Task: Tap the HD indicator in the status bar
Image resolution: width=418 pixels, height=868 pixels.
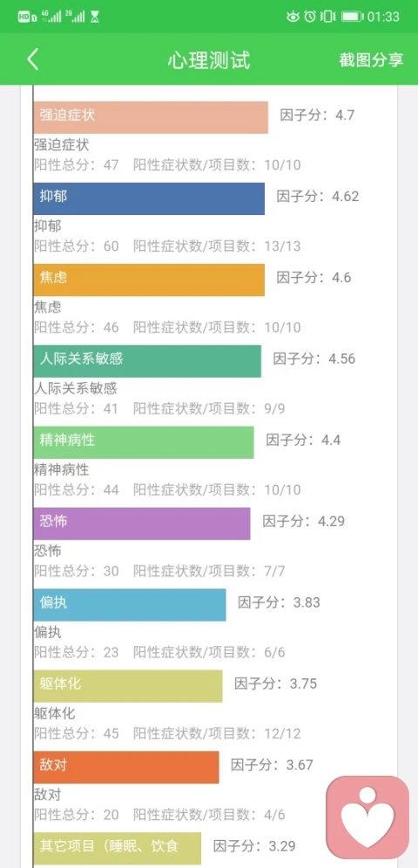Action: [25, 17]
